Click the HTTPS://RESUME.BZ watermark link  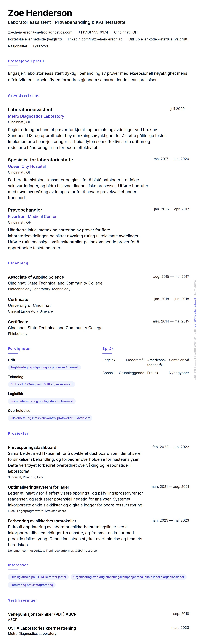coord(195,313)
